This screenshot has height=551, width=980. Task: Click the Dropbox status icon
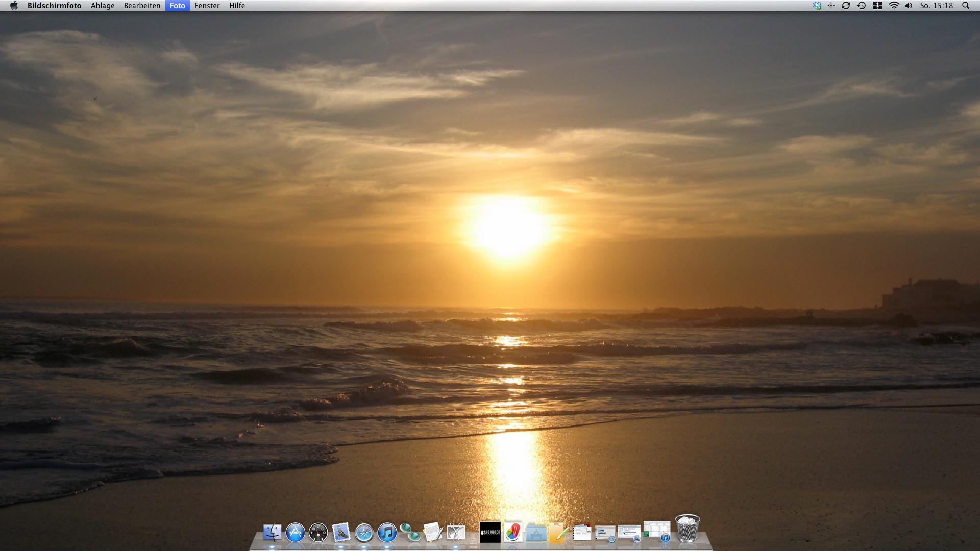pos(817,6)
